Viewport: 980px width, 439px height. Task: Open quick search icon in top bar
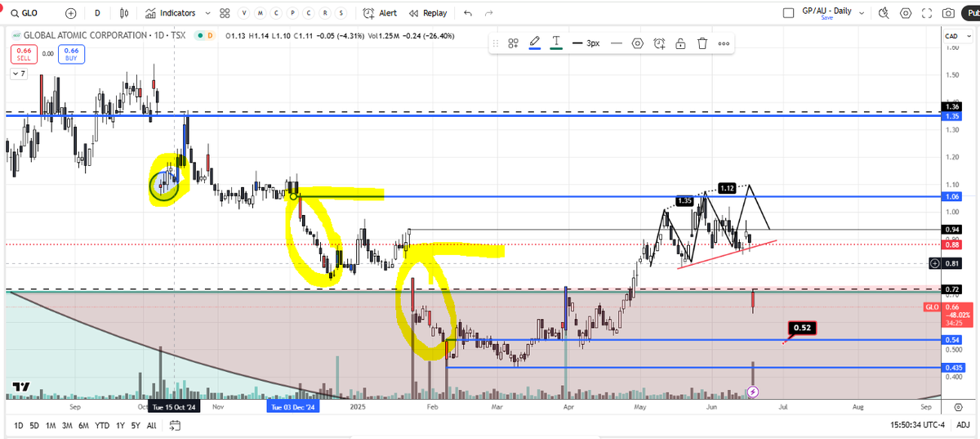click(884, 13)
